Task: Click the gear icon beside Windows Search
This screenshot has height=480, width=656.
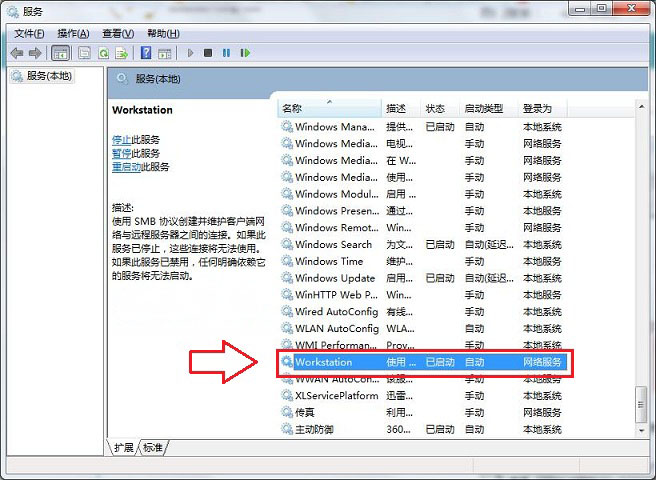Action: tap(287, 244)
